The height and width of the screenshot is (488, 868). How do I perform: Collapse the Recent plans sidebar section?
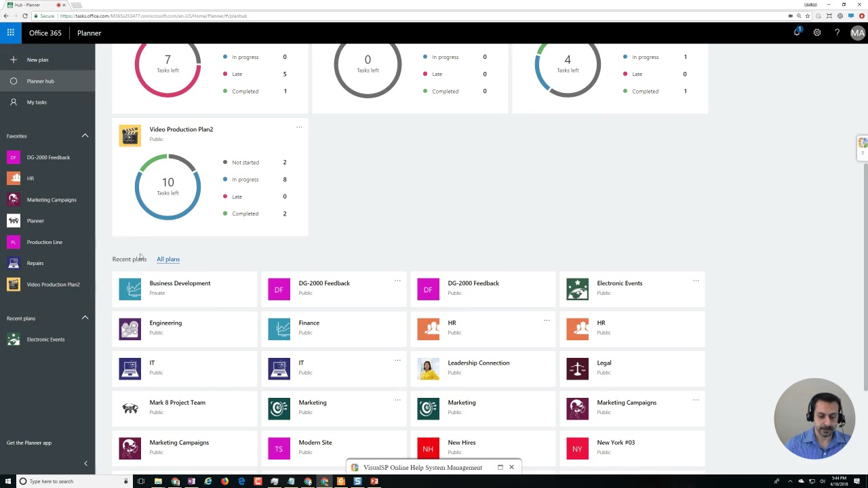[85, 318]
